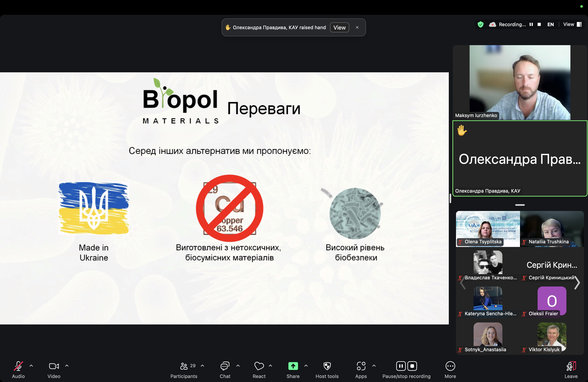The image size is (588, 382).
Task: Click muted mic icon beside Nataliia Trushkina
Action: tap(524, 242)
